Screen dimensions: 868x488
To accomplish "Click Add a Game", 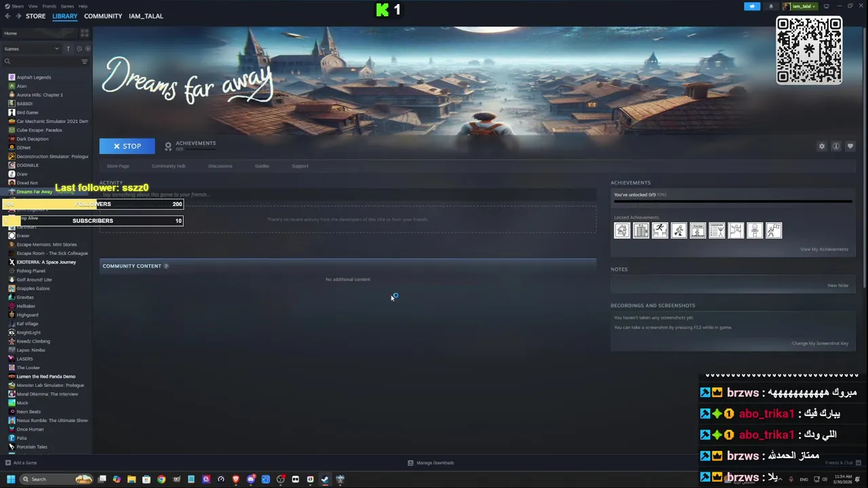I will pyautogui.click(x=21, y=463).
